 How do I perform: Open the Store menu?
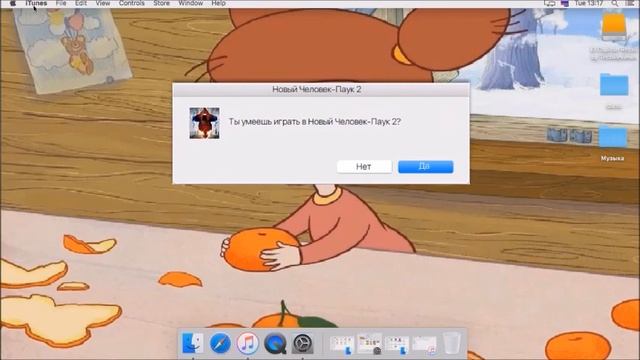pos(161,3)
